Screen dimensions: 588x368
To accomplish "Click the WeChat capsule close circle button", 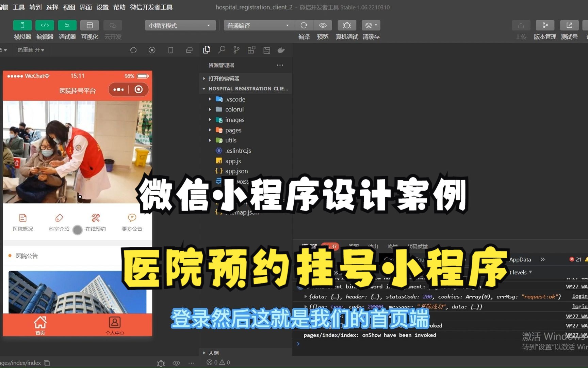I will coord(138,90).
